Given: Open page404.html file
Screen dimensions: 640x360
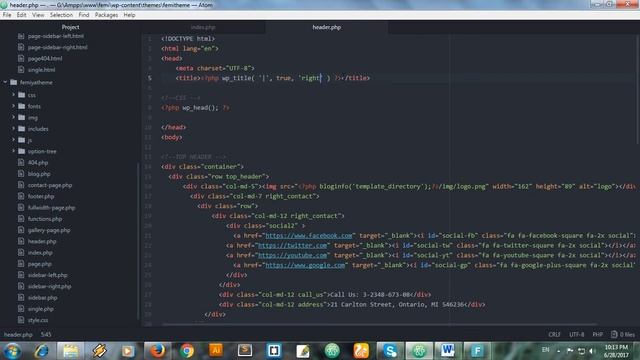Looking at the screenshot, I should click(x=44, y=58).
